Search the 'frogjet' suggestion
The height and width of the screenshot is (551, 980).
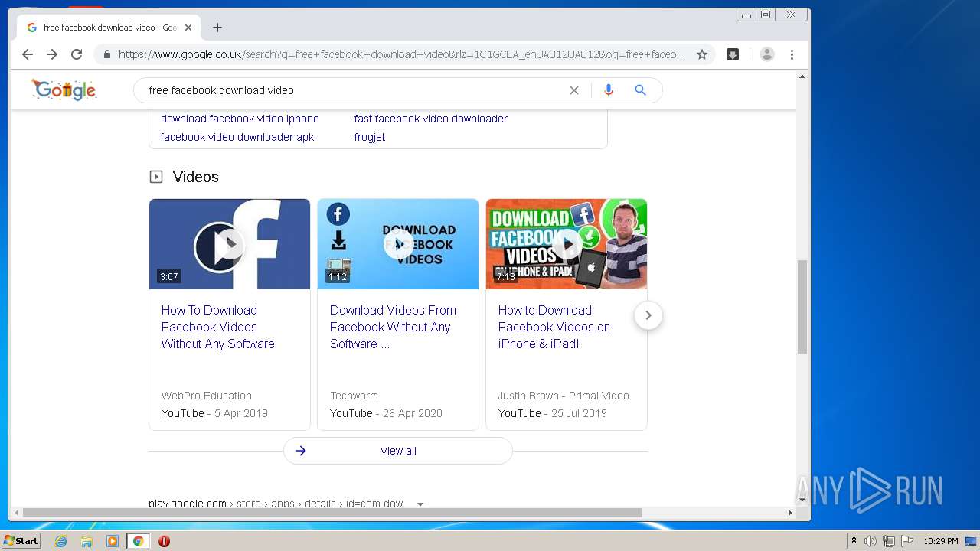(x=370, y=137)
